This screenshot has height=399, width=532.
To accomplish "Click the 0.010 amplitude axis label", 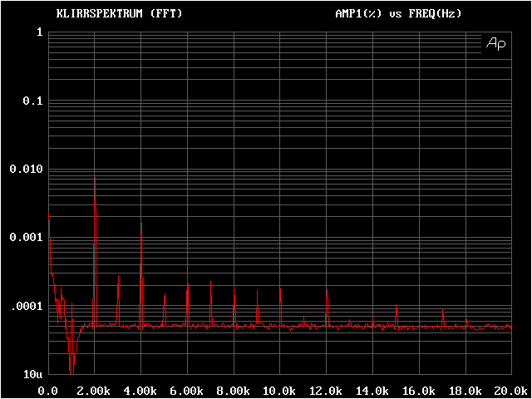I will [x=27, y=169].
